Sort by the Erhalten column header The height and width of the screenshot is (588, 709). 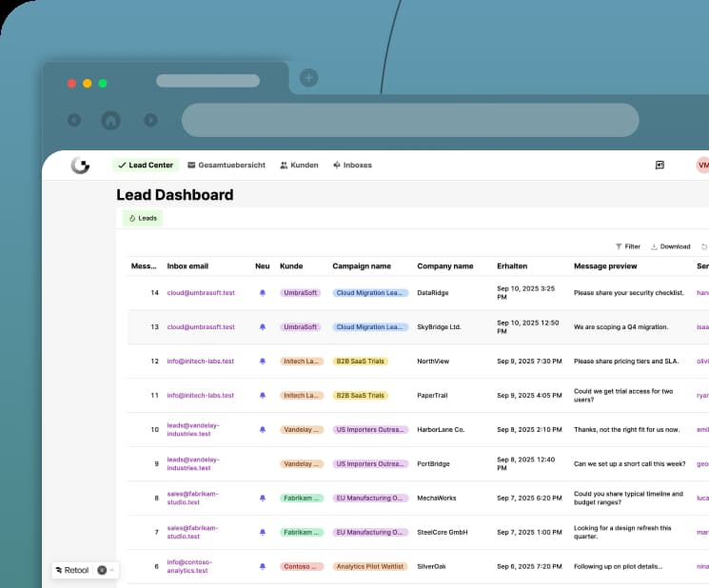click(x=512, y=266)
